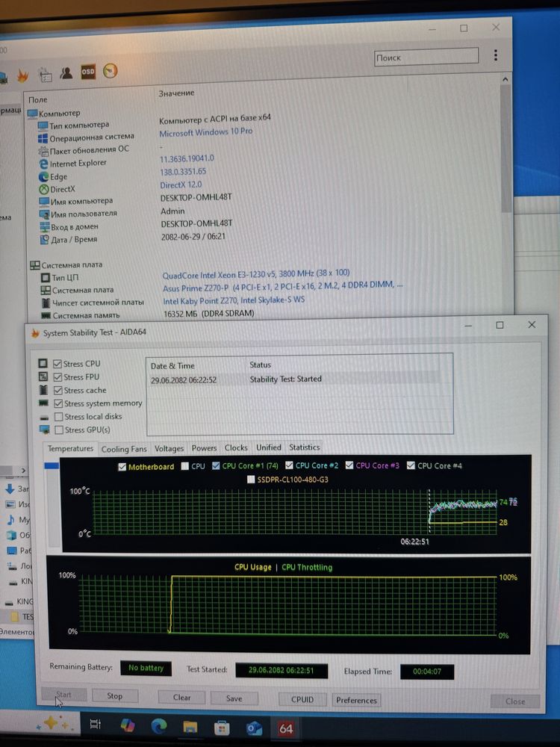Screen dimensions: 560x747
Task: Enable Stress local disks
Action: pos(59,417)
